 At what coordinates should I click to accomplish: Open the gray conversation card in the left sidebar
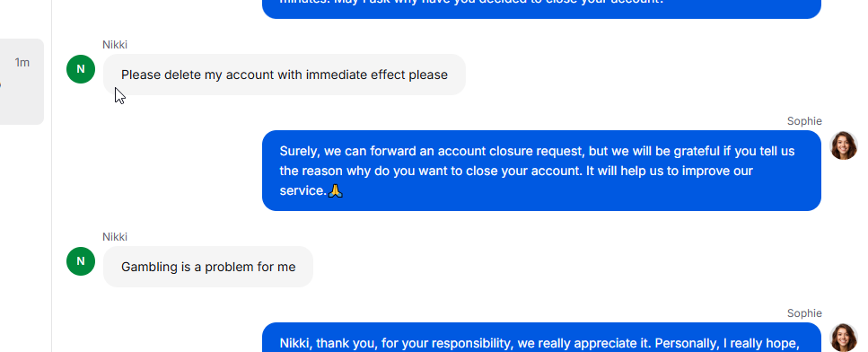[x=22, y=82]
